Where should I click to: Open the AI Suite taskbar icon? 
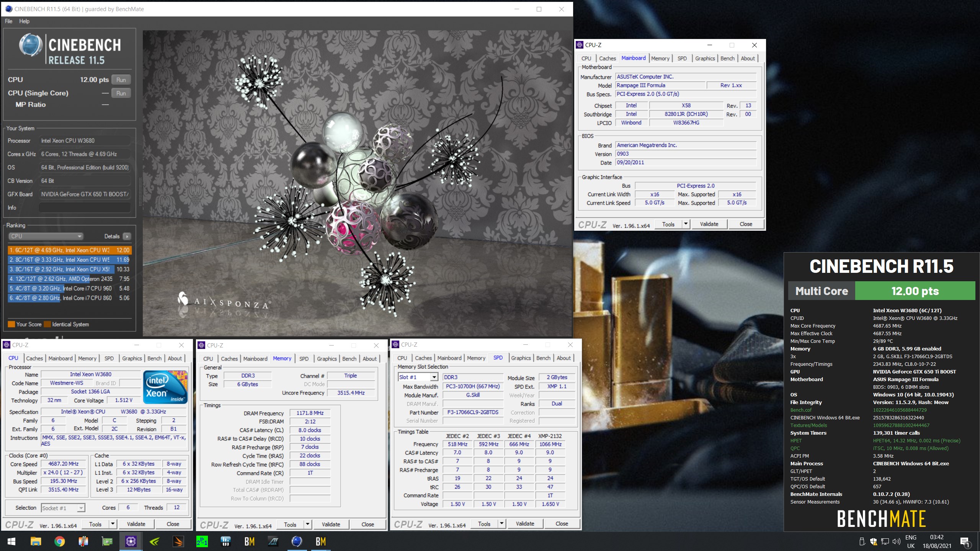coord(273,541)
